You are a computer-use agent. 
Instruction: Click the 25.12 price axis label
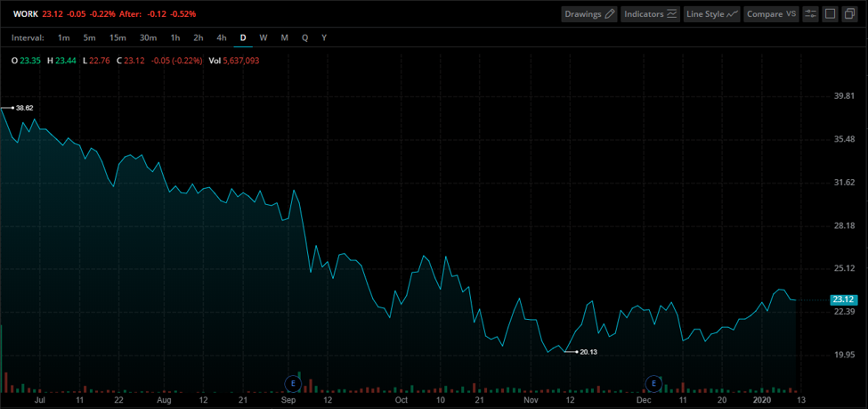844,268
